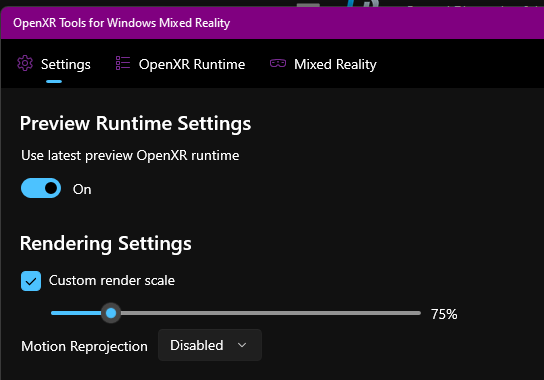Click the gray unfilled part of render slider

coord(271,313)
